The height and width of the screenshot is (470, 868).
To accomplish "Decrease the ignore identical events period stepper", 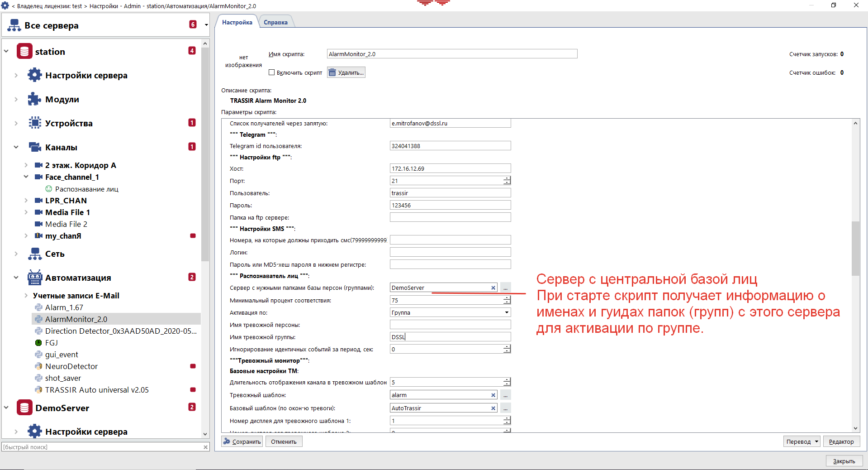I will point(507,351).
